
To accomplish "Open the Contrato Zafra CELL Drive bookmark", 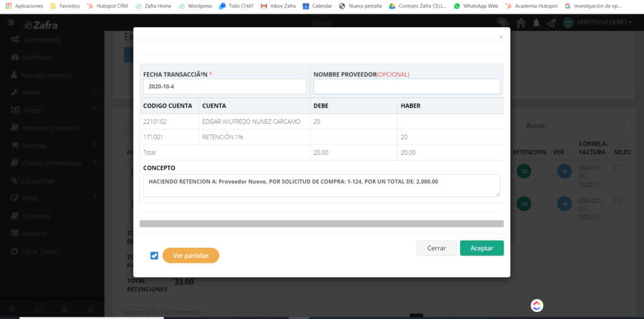I will pyautogui.click(x=418, y=6).
